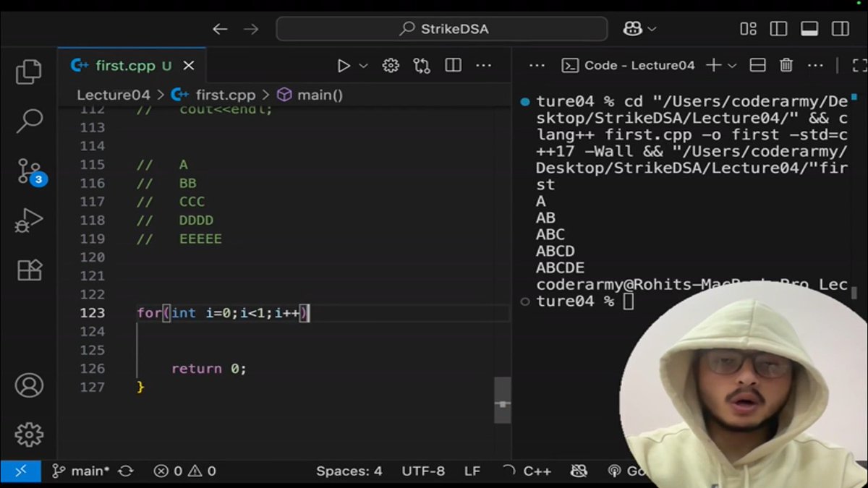The image size is (868, 488).
Task: Toggle the secondary side bar
Action: point(838,28)
